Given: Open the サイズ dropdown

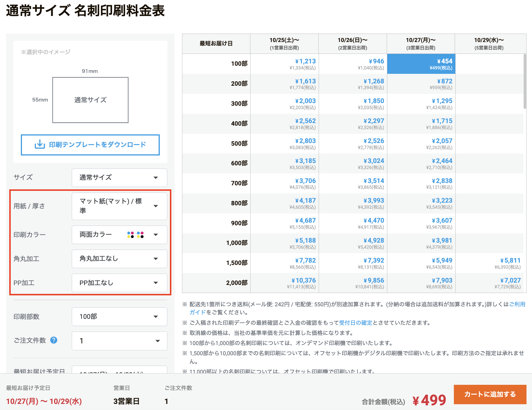Looking at the screenshot, I should tap(119, 177).
